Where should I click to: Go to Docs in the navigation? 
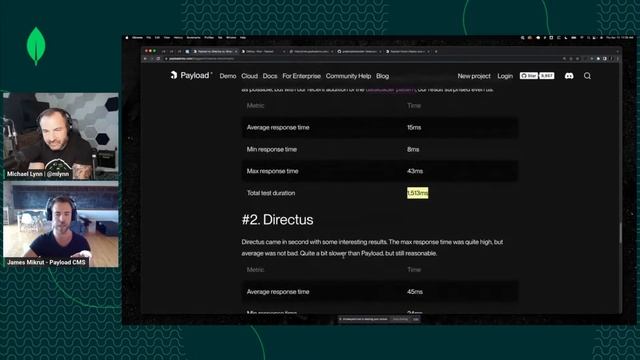[x=270, y=76]
